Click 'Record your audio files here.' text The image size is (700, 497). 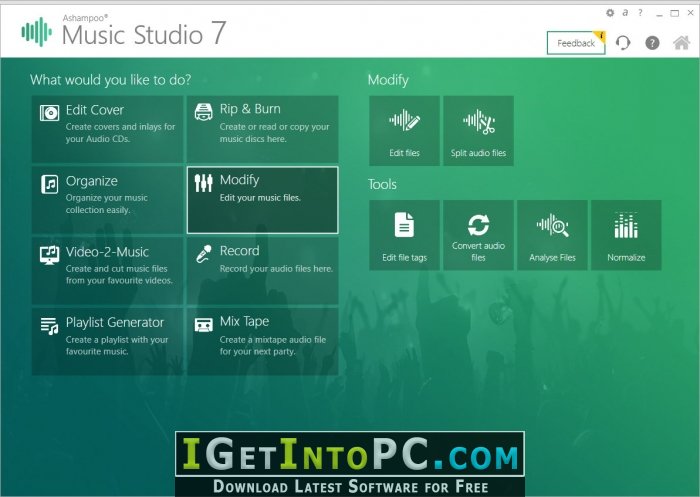tap(276, 269)
